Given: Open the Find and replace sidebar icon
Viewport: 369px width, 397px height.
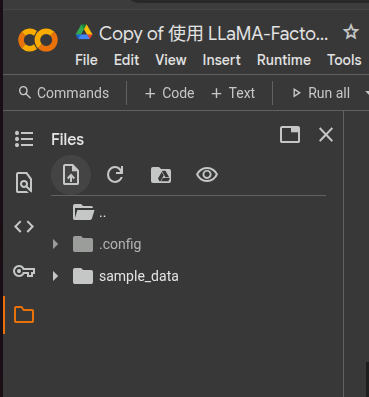Looking at the screenshot, I should click(x=24, y=182).
